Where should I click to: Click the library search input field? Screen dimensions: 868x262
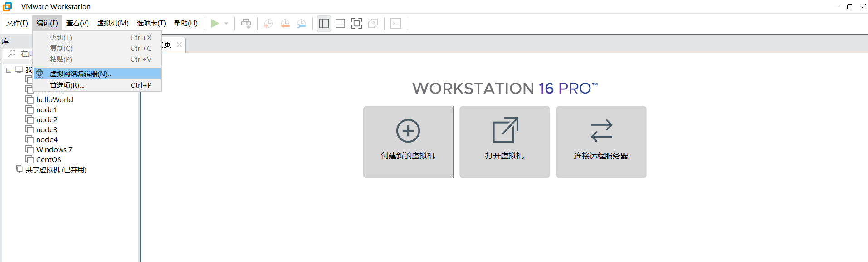(18, 54)
